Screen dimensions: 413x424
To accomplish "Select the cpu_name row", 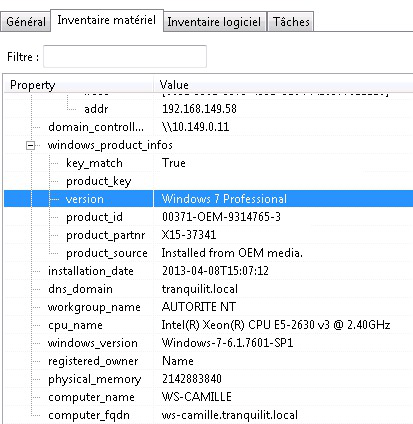I will click(208, 325).
